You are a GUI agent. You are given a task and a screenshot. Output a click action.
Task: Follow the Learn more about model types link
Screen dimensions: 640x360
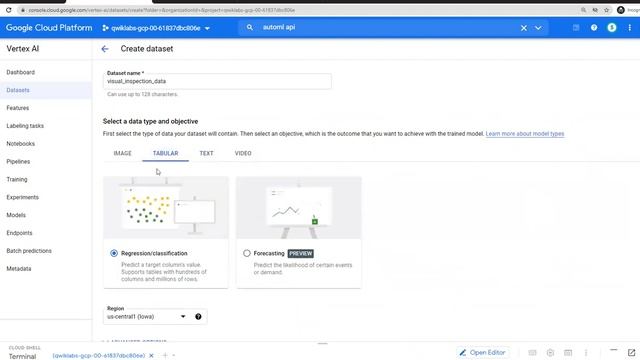click(525, 134)
